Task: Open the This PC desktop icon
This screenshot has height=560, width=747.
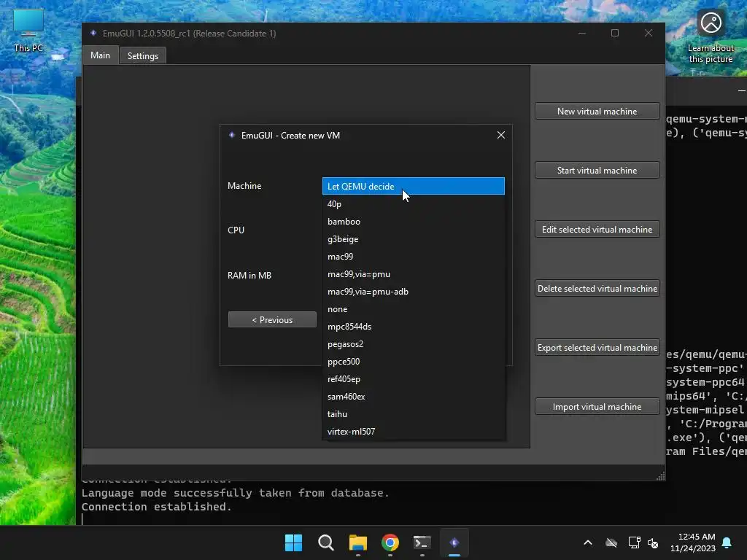Action: pyautogui.click(x=28, y=31)
